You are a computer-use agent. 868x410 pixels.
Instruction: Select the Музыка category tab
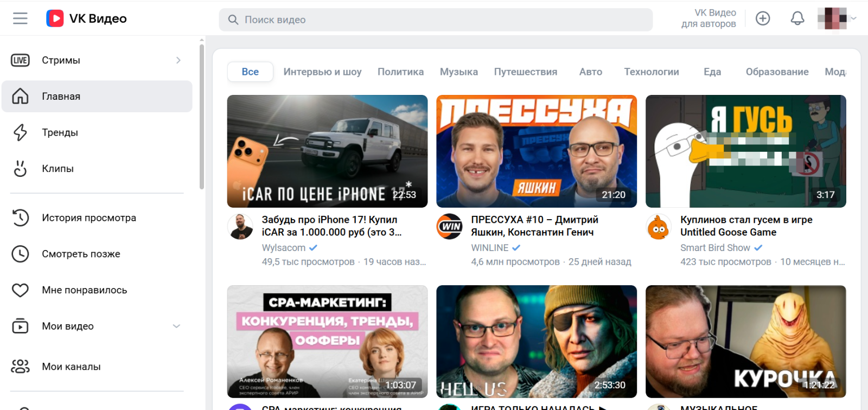[x=458, y=72]
